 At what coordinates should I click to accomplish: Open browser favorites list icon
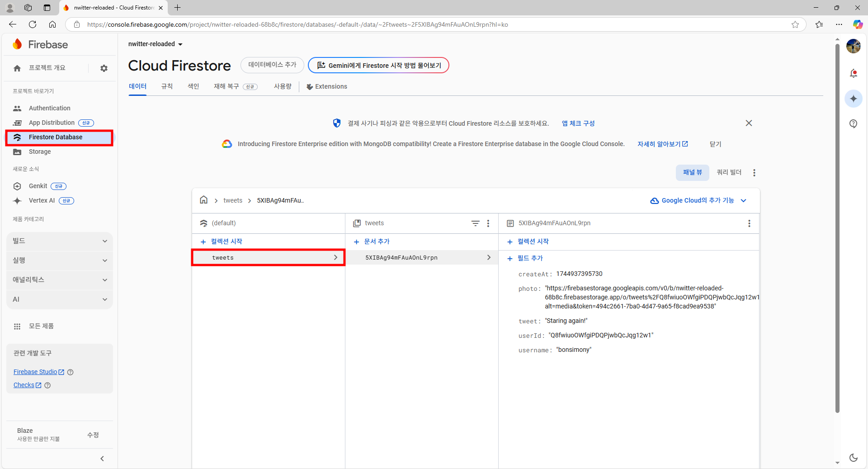819,24
